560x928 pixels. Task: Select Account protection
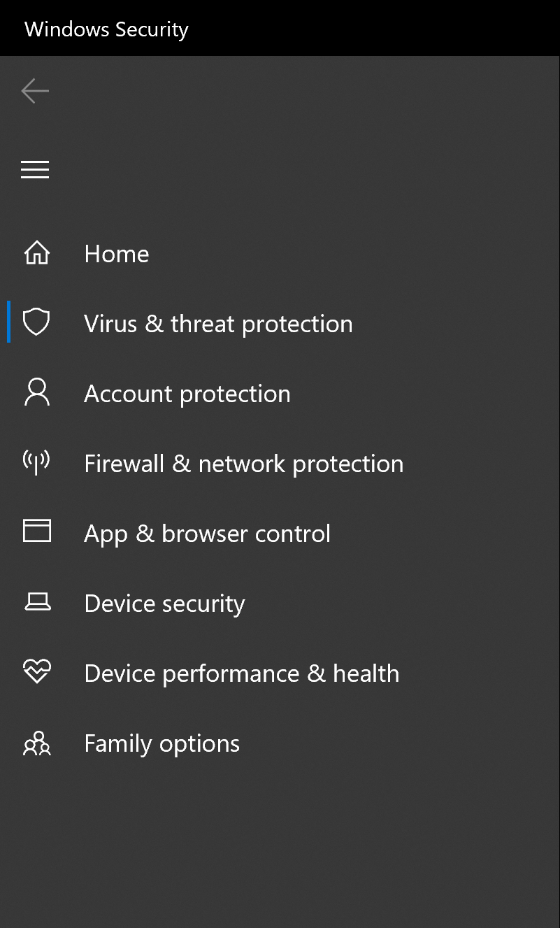click(x=187, y=394)
